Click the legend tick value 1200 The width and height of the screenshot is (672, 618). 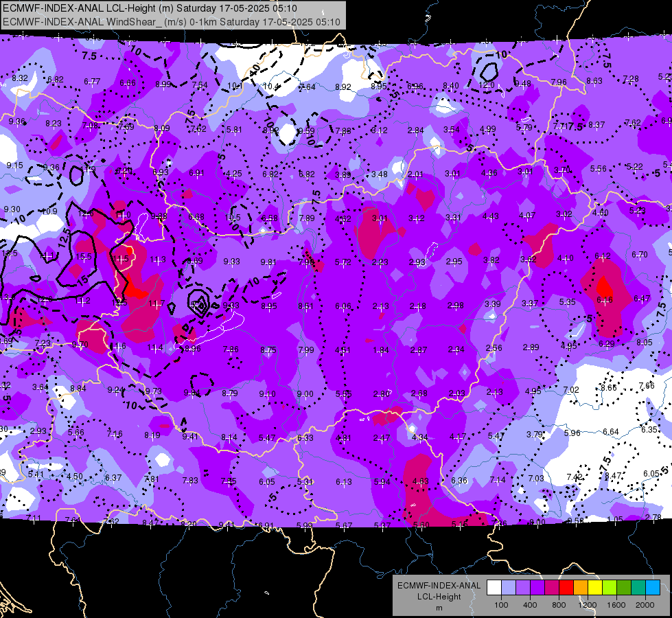(x=588, y=605)
